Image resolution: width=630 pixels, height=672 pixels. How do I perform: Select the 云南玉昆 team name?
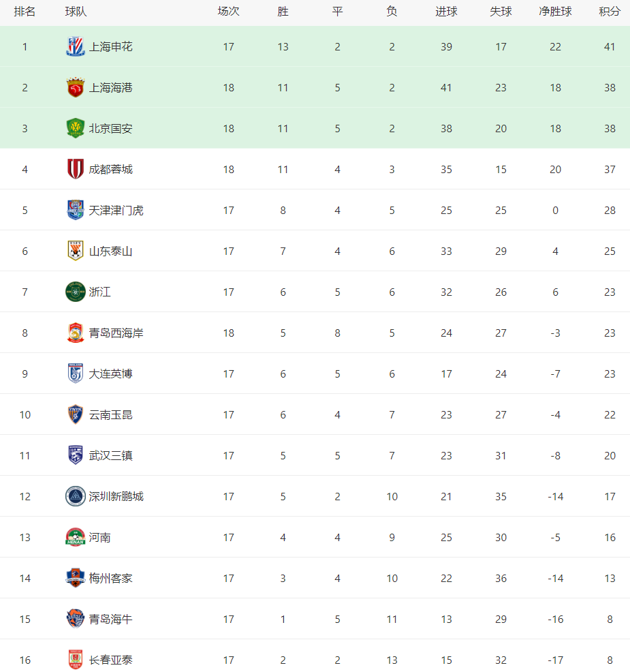tap(110, 415)
